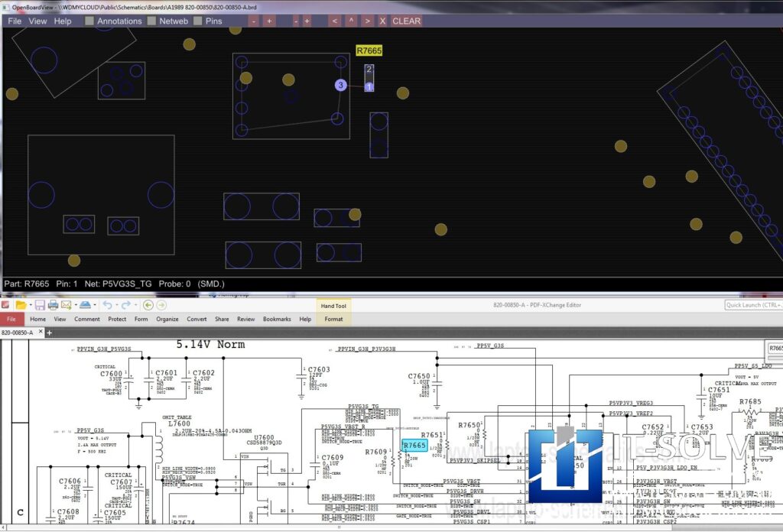Expand the Scan icon dropdown arrow

coord(95,305)
